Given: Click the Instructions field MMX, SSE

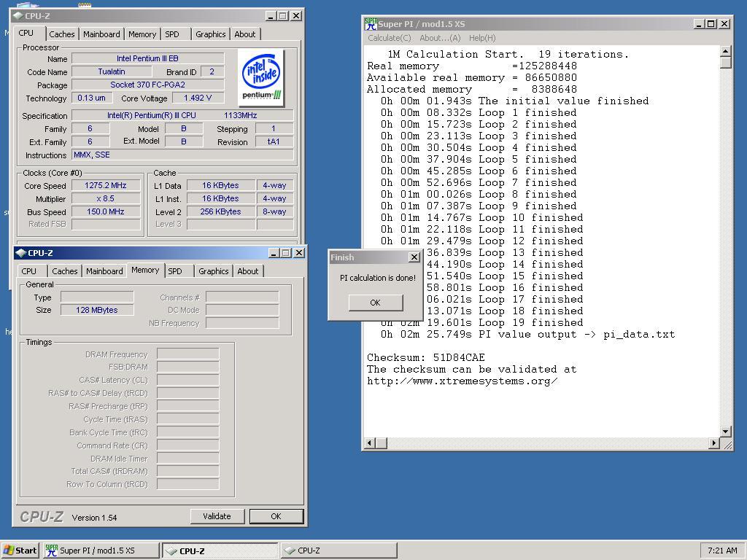Looking at the screenshot, I should click(182, 155).
